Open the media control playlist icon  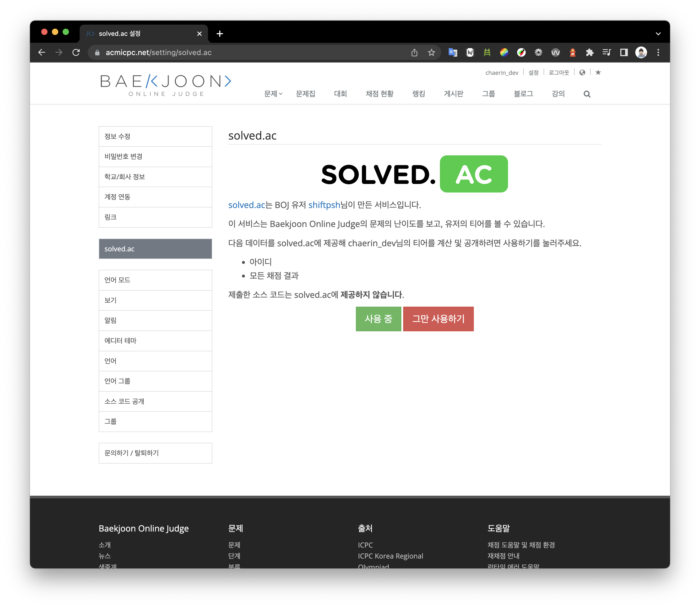[607, 52]
